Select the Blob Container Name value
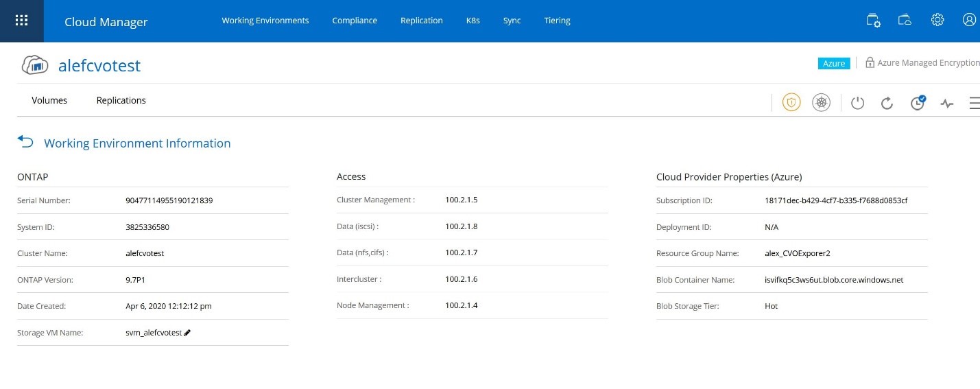The image size is (980, 389). (834, 280)
